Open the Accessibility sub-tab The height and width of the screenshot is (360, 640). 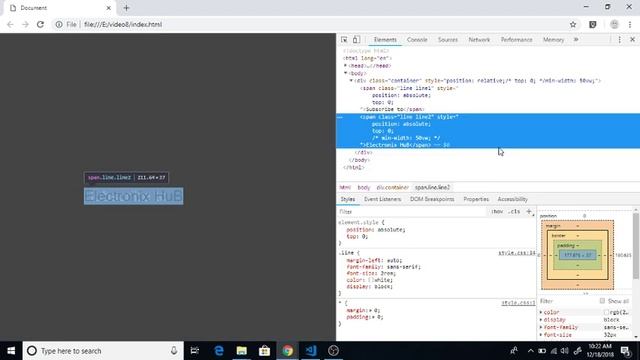[513, 199]
